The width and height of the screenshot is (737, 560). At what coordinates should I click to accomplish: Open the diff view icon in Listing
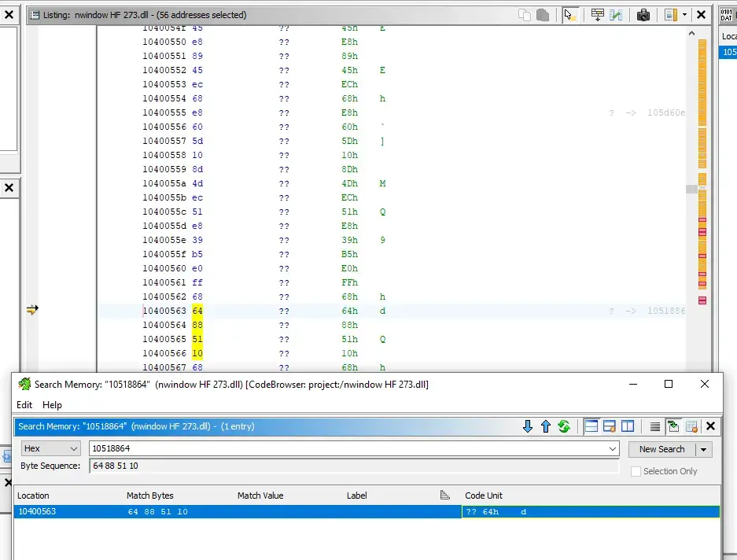tap(616, 15)
